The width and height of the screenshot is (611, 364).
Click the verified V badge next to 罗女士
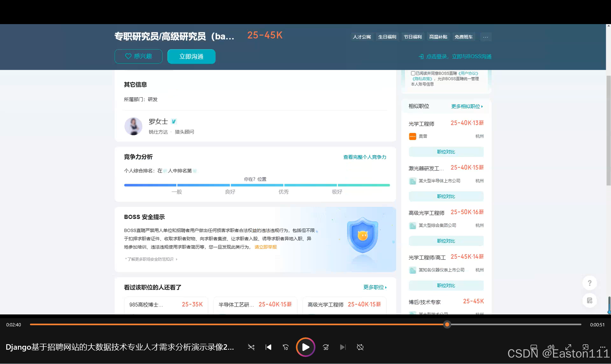pyautogui.click(x=174, y=121)
